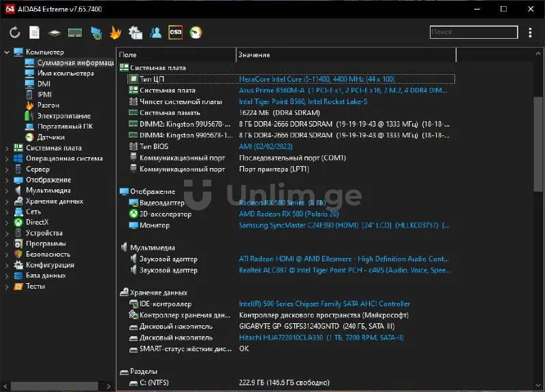Click the Поиск search field
The width and height of the screenshot is (545, 392).
(x=473, y=32)
